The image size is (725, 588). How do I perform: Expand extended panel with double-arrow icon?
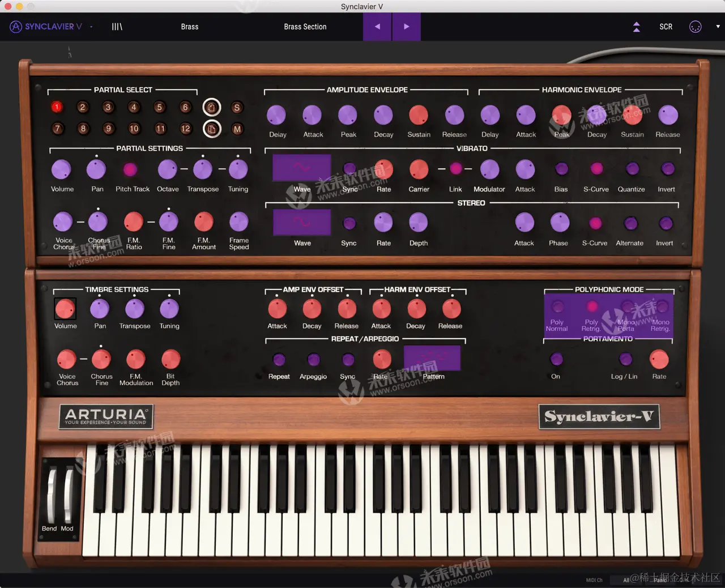(637, 27)
